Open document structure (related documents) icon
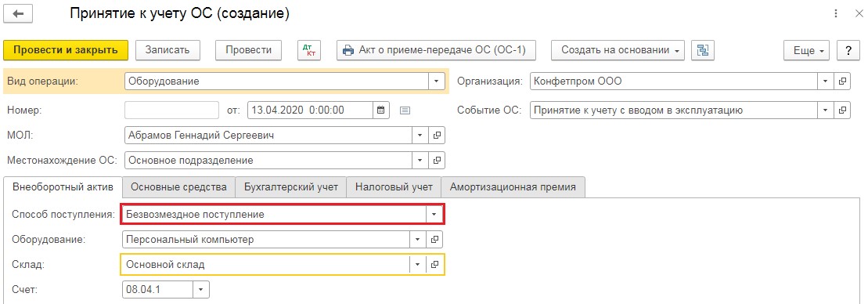Screen dimensions: 868x304 click(x=703, y=50)
